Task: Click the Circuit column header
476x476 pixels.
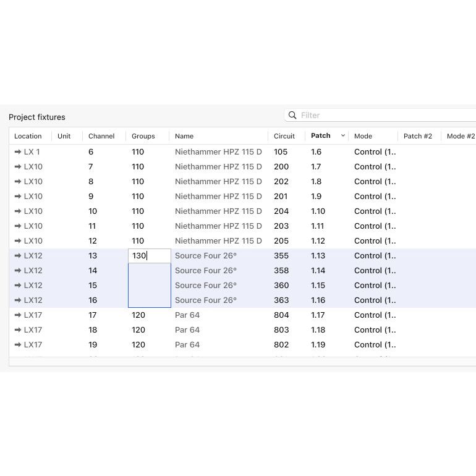Action: (x=284, y=136)
